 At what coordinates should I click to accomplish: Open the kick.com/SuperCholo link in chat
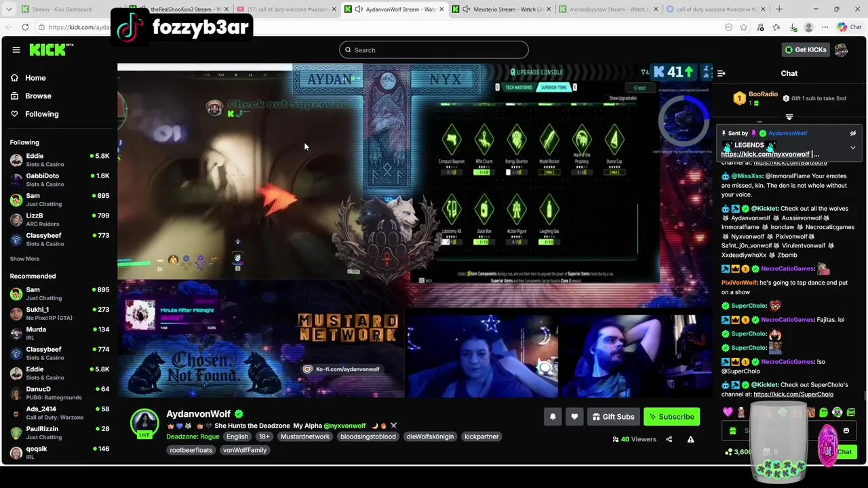(x=793, y=394)
